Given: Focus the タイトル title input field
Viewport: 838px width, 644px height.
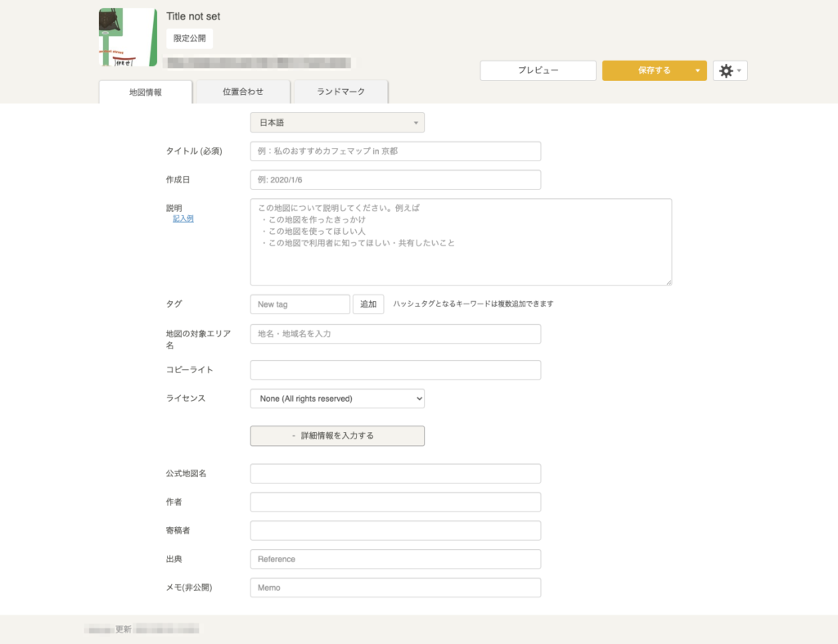Looking at the screenshot, I should pyautogui.click(x=395, y=151).
